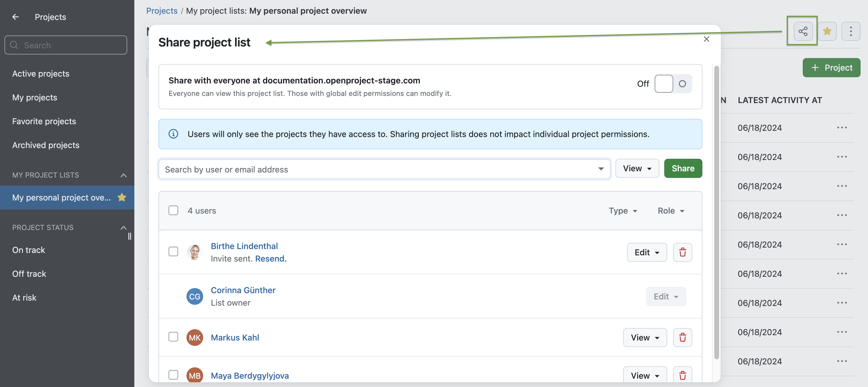Open the View permission dropdown for sharing
The height and width of the screenshot is (387, 868).
coord(637,168)
